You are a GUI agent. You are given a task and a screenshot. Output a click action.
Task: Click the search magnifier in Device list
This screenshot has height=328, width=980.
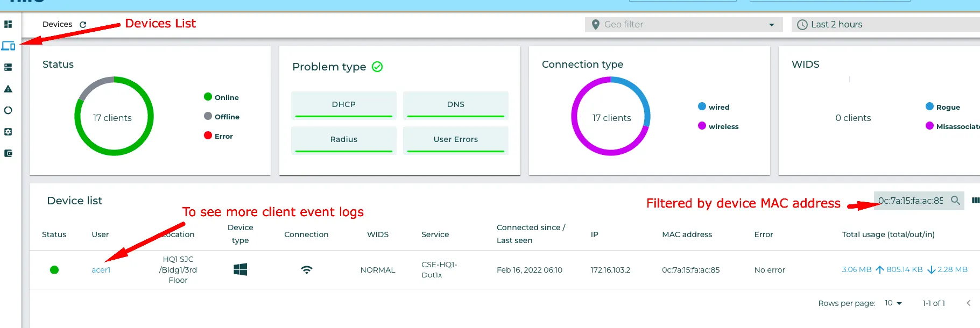[955, 201]
